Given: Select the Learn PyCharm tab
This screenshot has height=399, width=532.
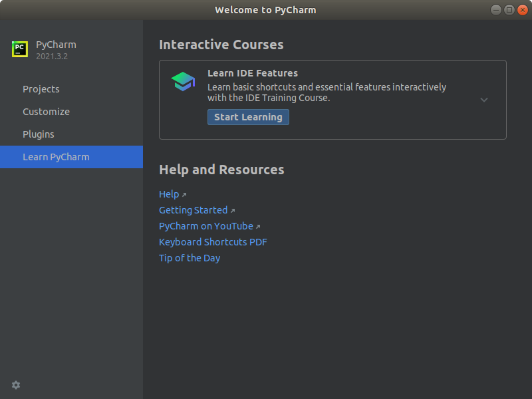Looking at the screenshot, I should tap(56, 157).
